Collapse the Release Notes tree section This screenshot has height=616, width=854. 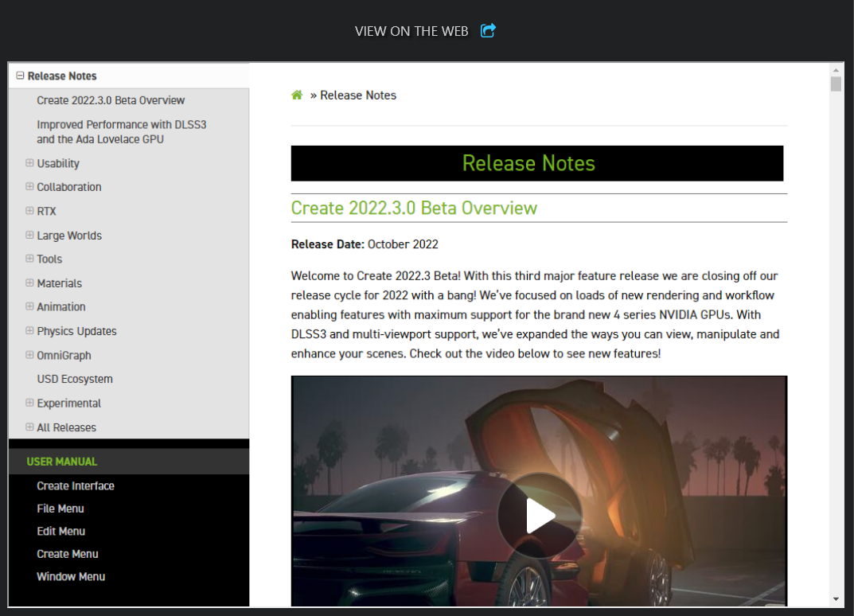coord(20,76)
